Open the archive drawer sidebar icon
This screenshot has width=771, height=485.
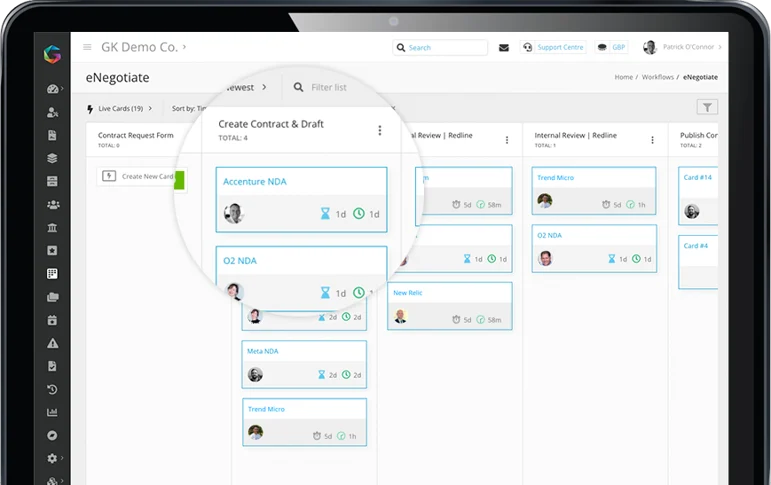coord(52,181)
